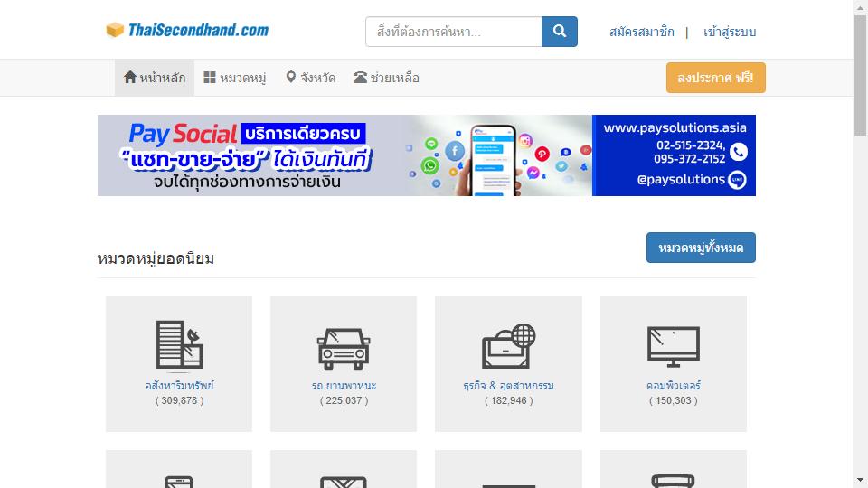Click the vertical scrollbar thumb
The image size is (868, 488).
click(x=860, y=75)
